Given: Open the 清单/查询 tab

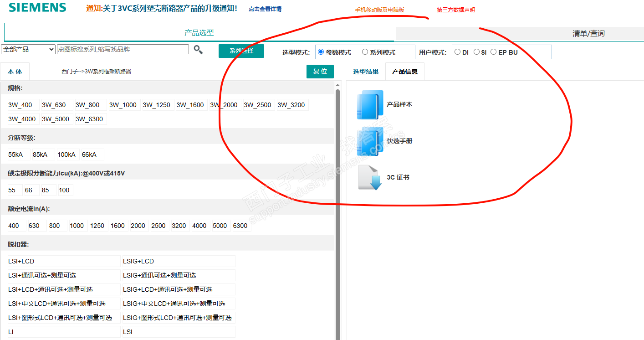Looking at the screenshot, I should tap(588, 33).
